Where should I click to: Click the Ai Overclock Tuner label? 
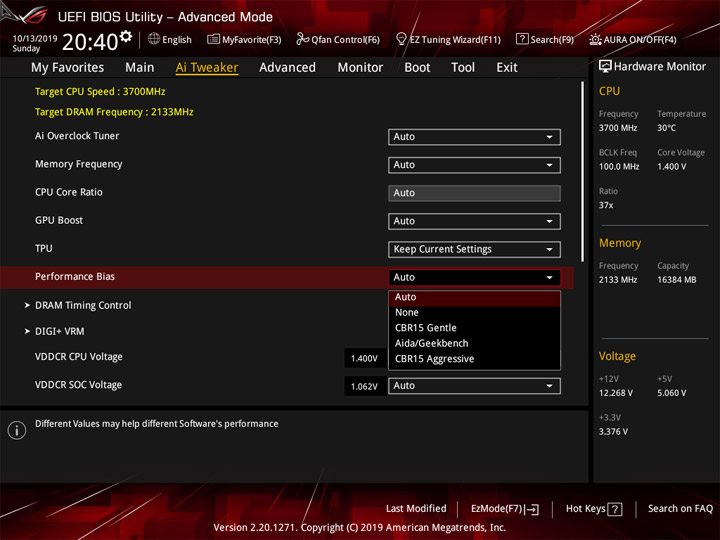[77, 136]
